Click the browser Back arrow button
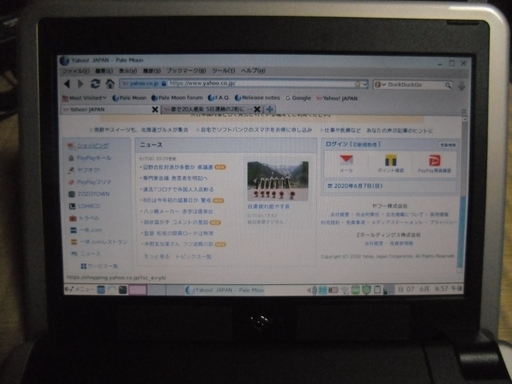The image size is (512, 384). [x=67, y=84]
